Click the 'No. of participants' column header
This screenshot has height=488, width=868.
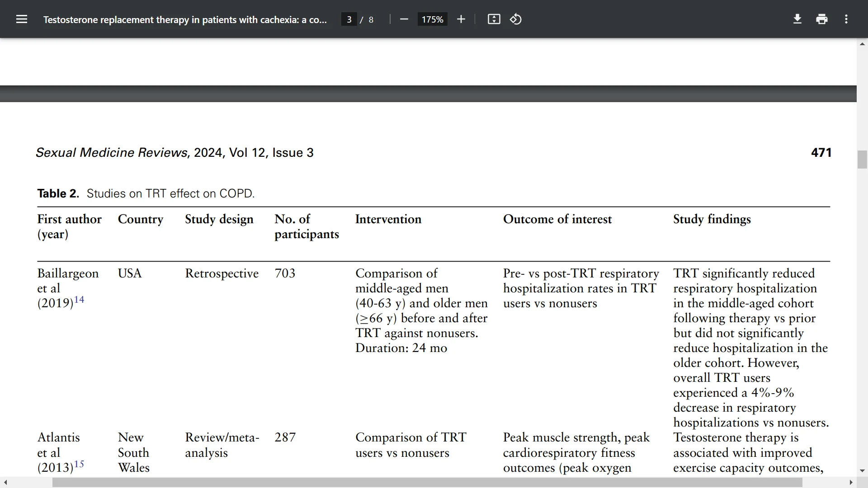pyautogui.click(x=307, y=226)
